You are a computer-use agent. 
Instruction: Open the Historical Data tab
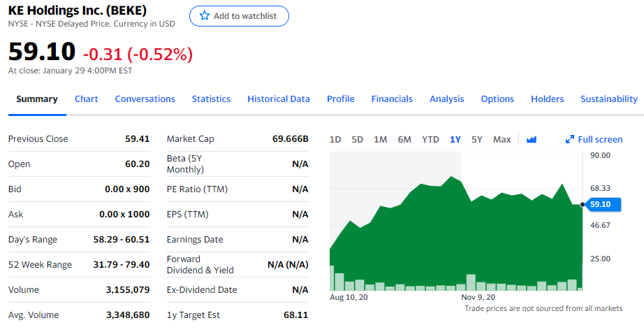pos(279,99)
